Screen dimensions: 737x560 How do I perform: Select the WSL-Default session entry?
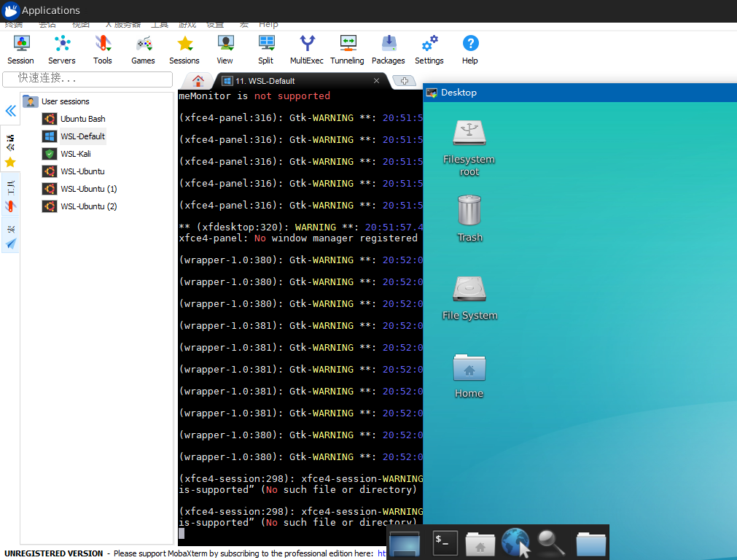click(x=74, y=136)
